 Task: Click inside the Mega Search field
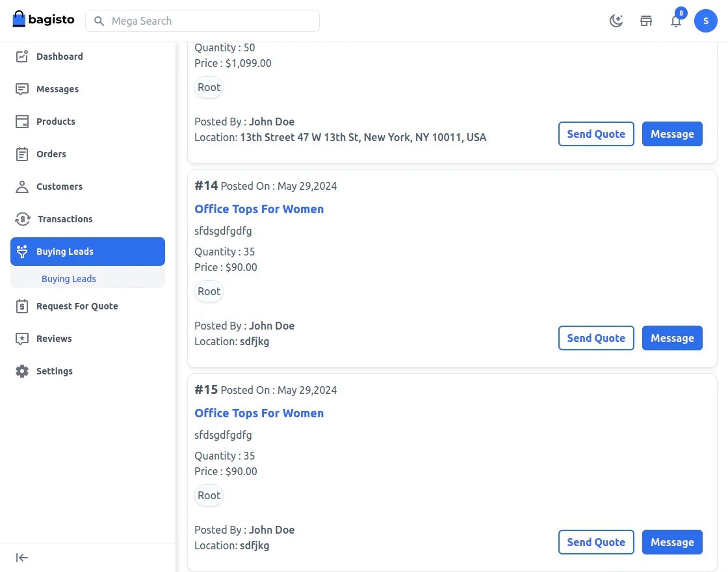(x=208, y=21)
